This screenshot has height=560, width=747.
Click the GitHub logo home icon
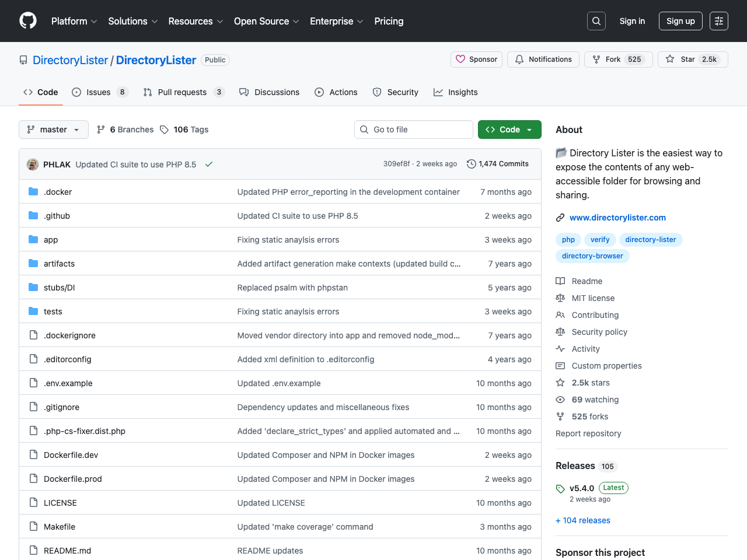click(x=27, y=20)
